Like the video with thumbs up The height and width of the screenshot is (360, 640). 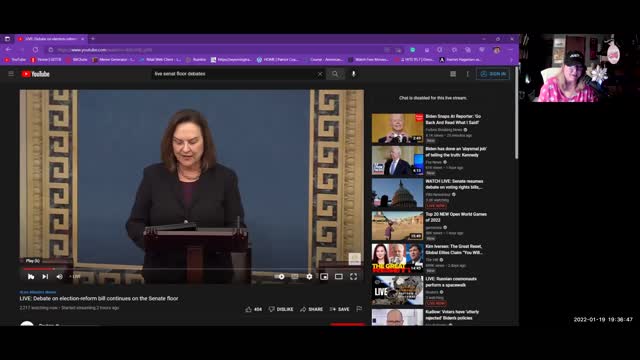(x=253, y=309)
